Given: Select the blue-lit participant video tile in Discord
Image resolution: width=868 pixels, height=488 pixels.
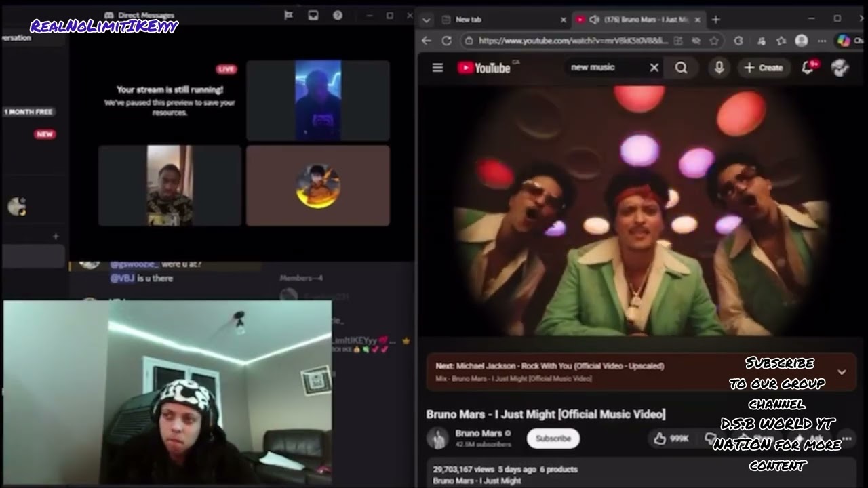Looking at the screenshot, I should [318, 100].
